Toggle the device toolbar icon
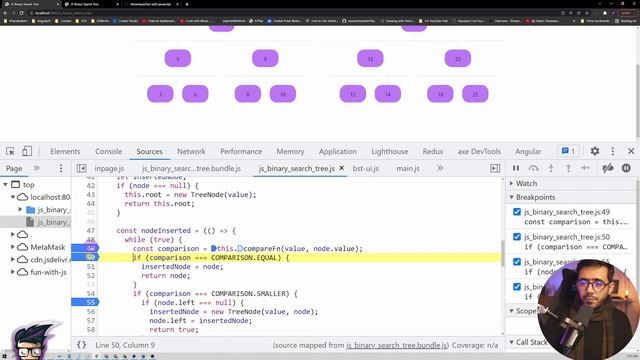The image size is (640, 360). 27,151
